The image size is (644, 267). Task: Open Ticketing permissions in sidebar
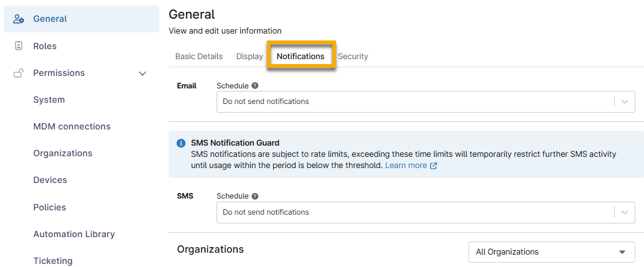click(x=53, y=261)
